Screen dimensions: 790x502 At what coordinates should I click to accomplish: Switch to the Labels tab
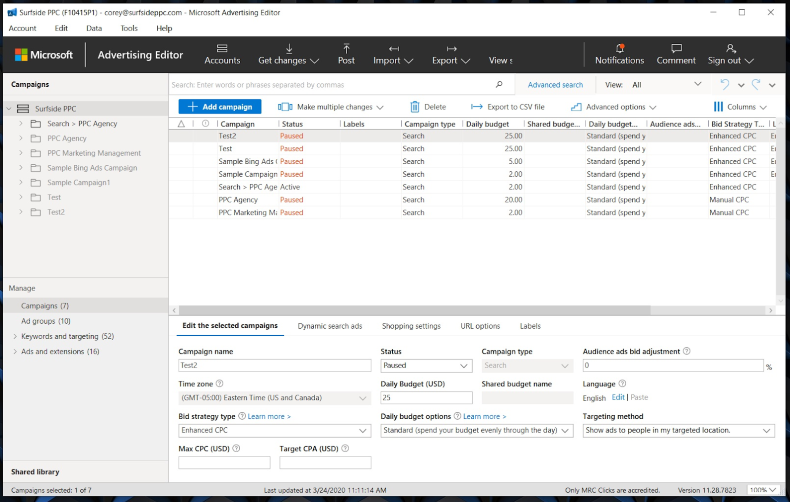click(x=530, y=326)
